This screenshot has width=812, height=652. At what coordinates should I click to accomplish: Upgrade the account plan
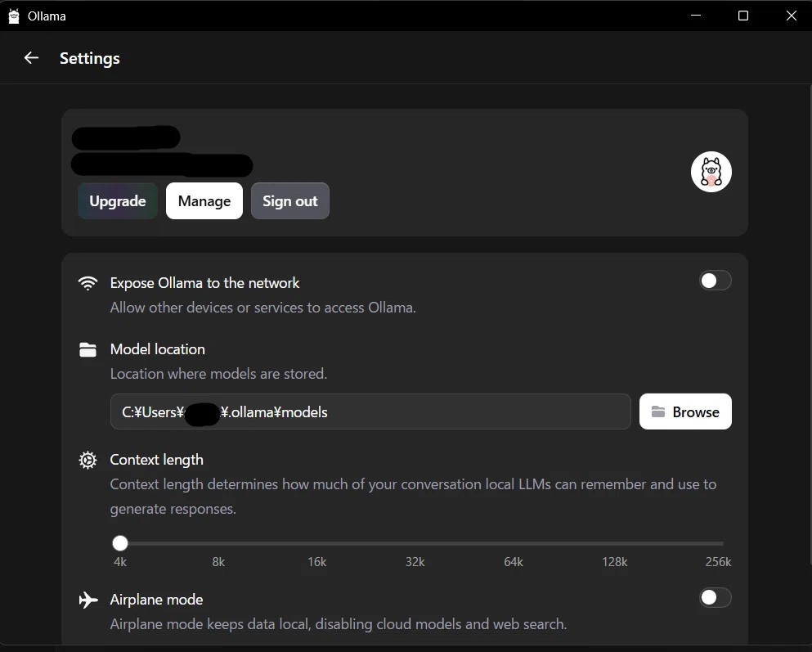(x=118, y=201)
